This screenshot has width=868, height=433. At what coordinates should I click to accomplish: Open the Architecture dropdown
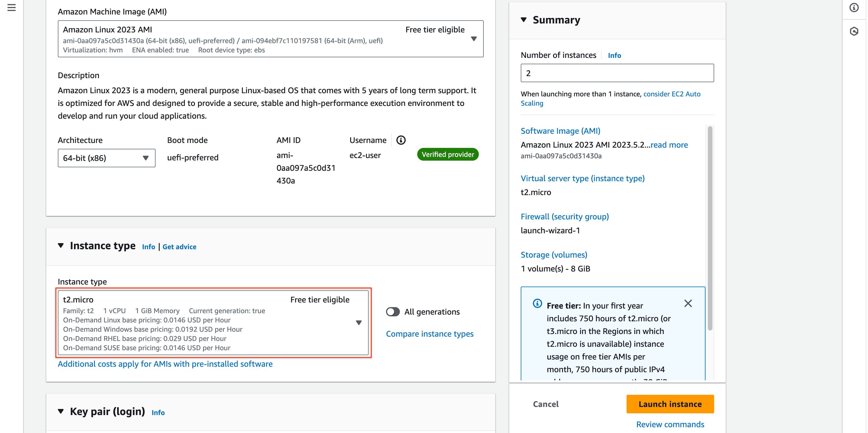[x=106, y=158]
